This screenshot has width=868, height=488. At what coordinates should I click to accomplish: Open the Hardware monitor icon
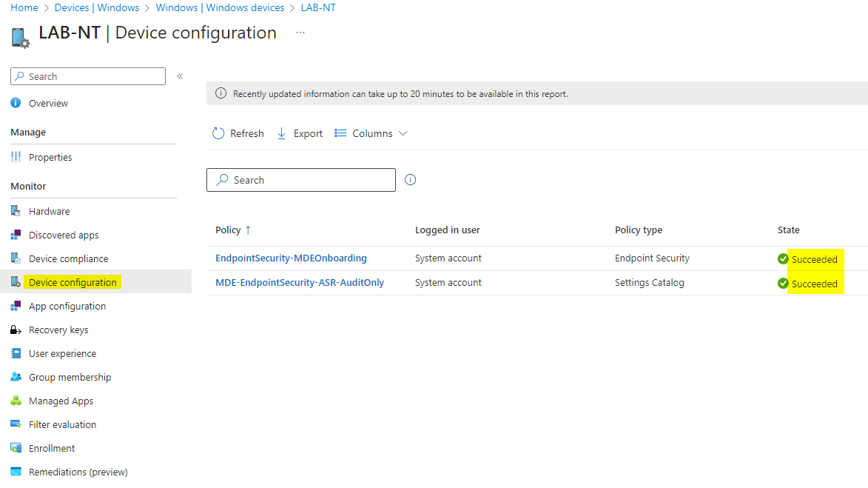(x=16, y=210)
